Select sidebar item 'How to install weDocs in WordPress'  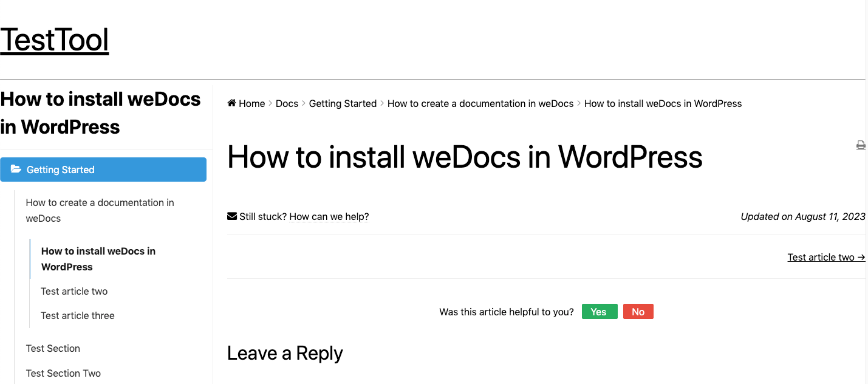coord(98,259)
